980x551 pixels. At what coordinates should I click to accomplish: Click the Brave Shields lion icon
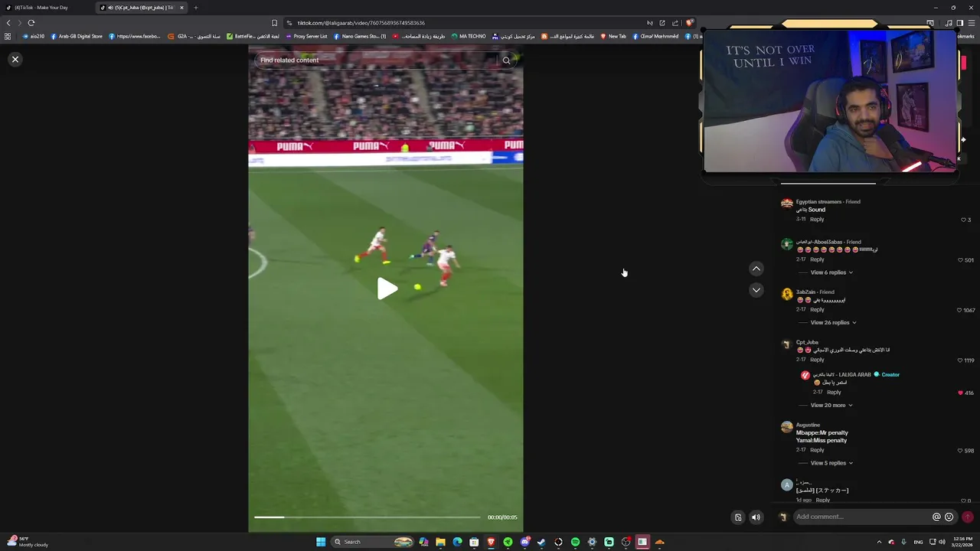689,23
